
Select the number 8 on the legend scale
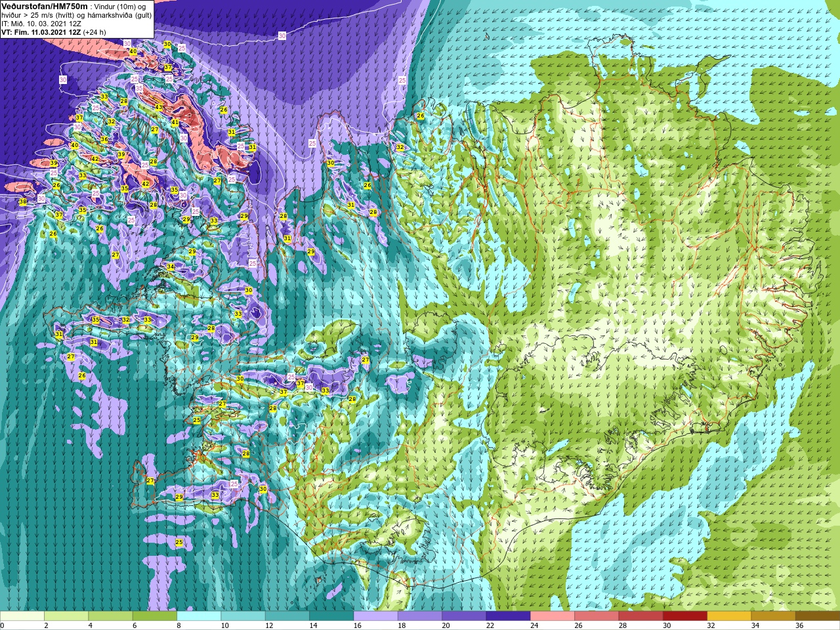tap(178, 625)
